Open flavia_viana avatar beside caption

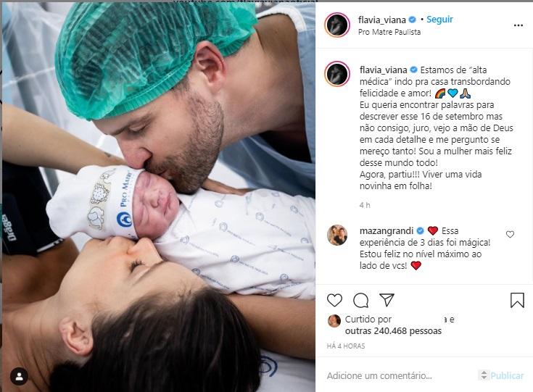337,74
